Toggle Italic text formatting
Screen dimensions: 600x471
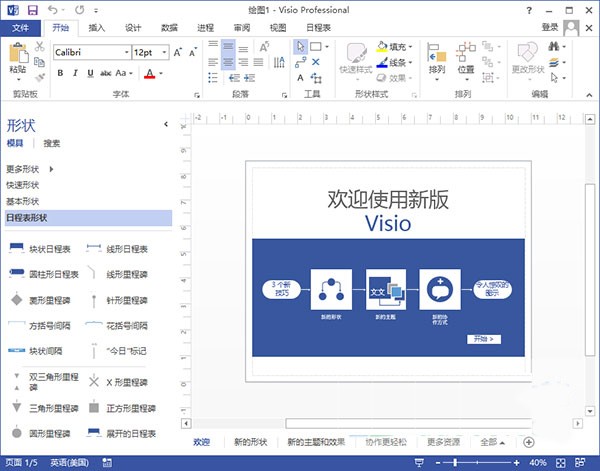75,73
